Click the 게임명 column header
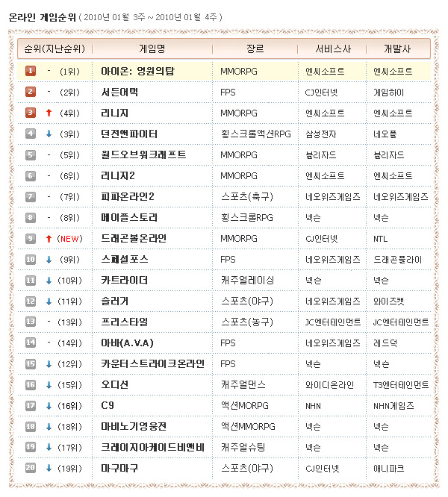This screenshot has height=497, width=448. tap(153, 49)
